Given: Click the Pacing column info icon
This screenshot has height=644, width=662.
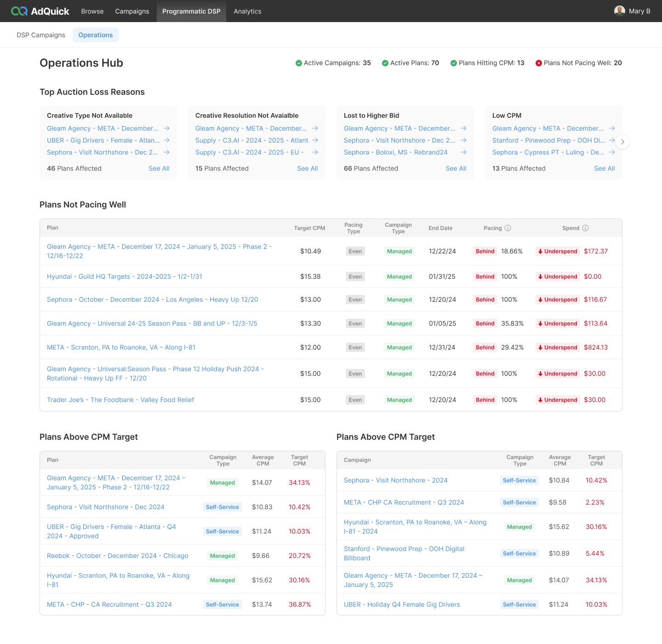Looking at the screenshot, I should point(508,228).
